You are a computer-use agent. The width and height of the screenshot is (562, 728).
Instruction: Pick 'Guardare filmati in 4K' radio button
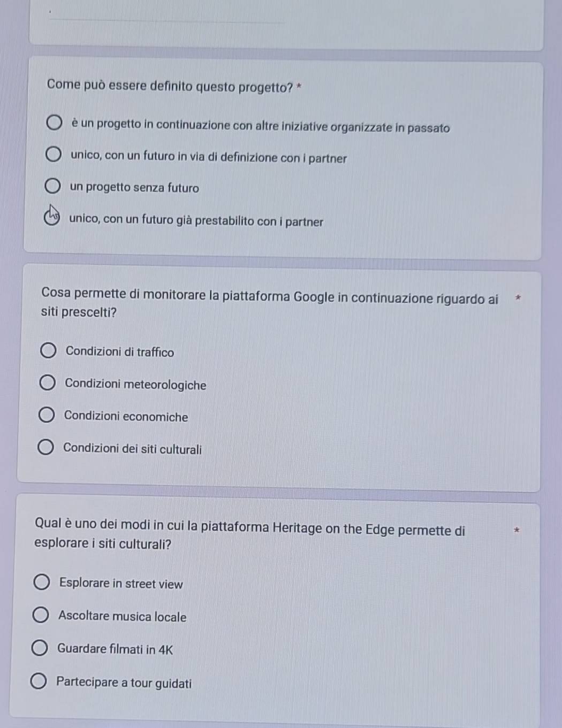(40, 648)
